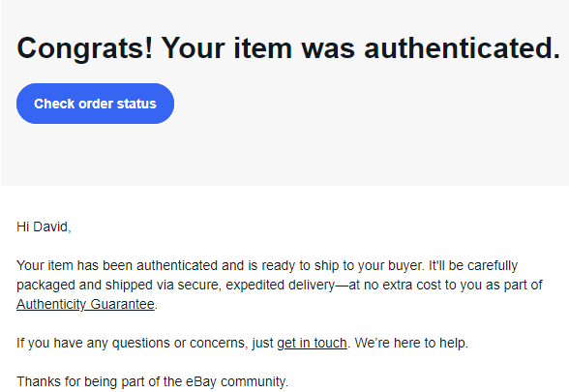Click the word Guarantee in the underlined link
This screenshot has width=569, height=392.
pyautogui.click(x=122, y=304)
